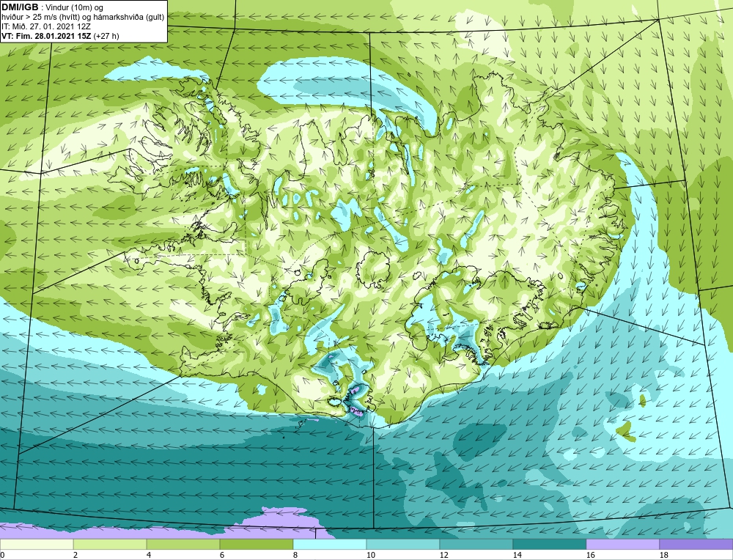
Task: Click the 'hviður > 25 m/s' legend line
Action: [83, 18]
